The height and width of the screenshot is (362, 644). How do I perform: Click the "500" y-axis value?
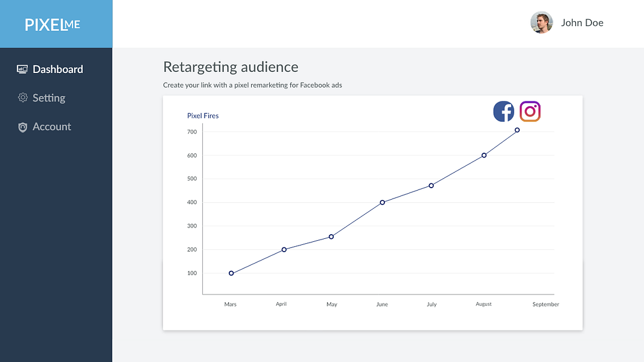[x=192, y=179]
